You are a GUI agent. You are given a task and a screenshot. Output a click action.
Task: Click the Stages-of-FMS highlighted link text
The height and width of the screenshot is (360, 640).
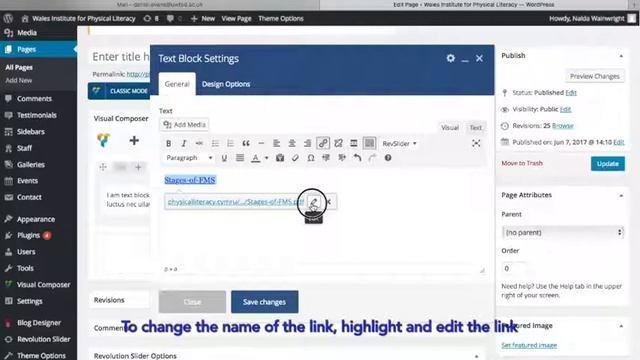[x=190, y=180]
